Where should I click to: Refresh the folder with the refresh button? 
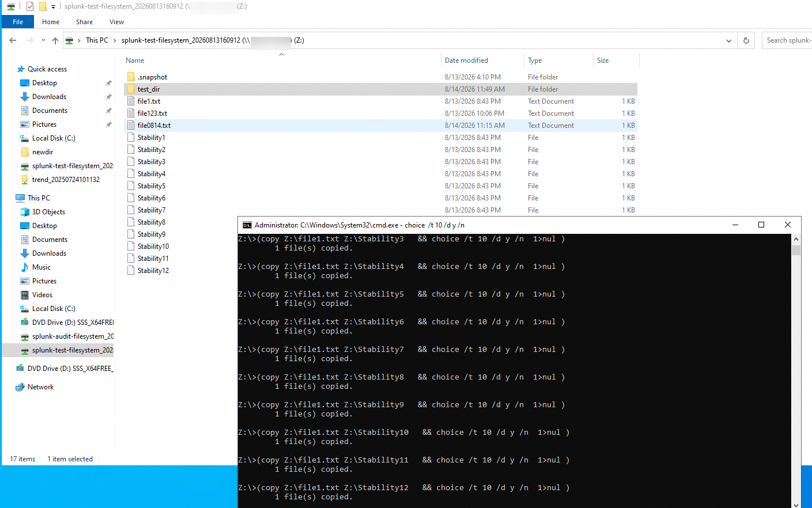coord(746,40)
